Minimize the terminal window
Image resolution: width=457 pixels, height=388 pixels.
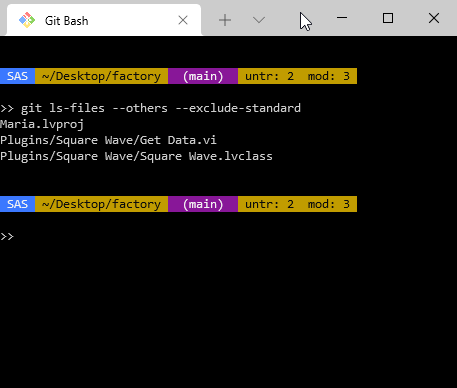point(342,18)
